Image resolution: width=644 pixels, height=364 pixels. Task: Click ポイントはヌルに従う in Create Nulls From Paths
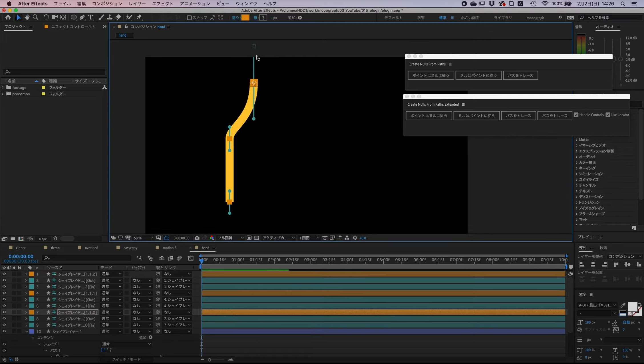coord(430,75)
